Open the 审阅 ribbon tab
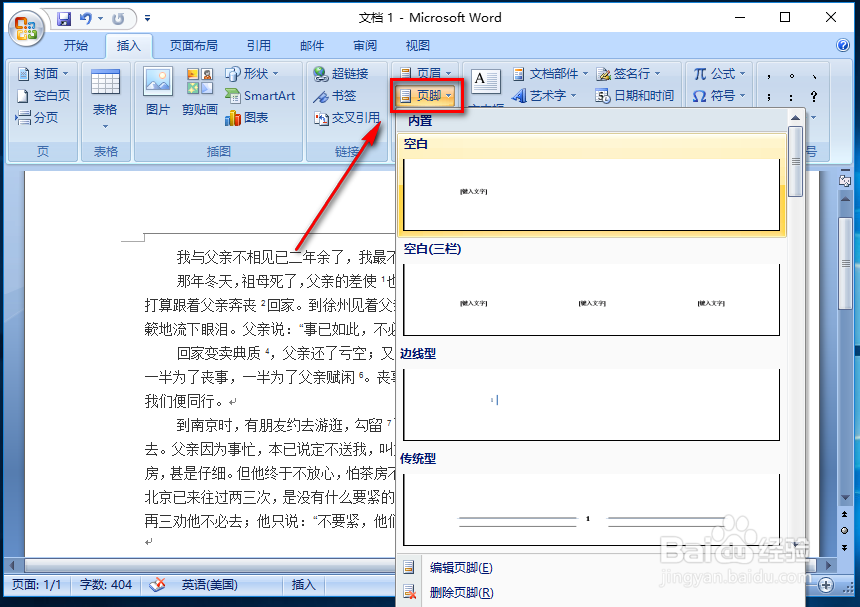Screen dimensions: 860x607 point(364,45)
